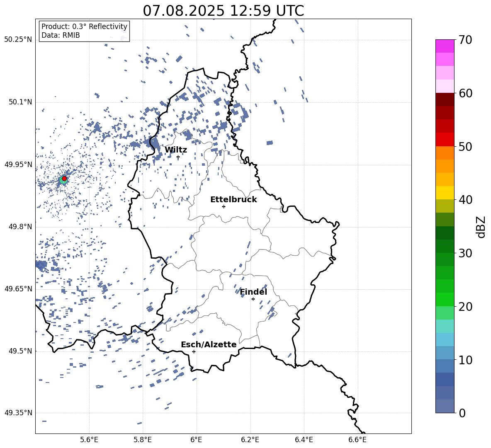Click the Ettelbruck city label
The image size is (491, 448).
[x=233, y=199]
